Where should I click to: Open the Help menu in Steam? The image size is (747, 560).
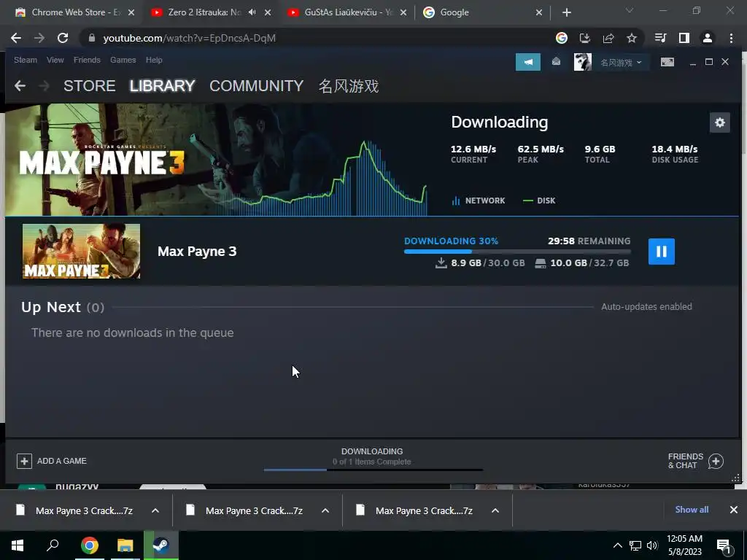[154, 60]
